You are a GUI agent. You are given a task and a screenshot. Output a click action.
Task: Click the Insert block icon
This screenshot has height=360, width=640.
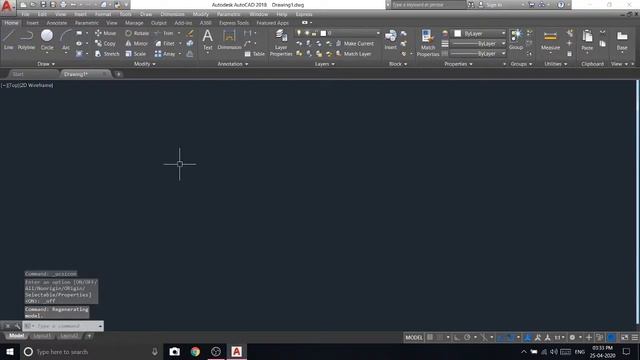pos(391,40)
